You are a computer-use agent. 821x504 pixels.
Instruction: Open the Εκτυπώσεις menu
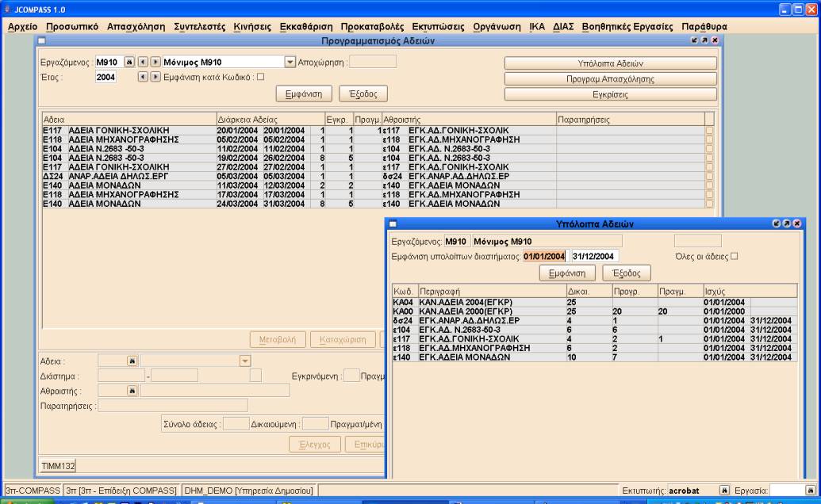coord(438,27)
